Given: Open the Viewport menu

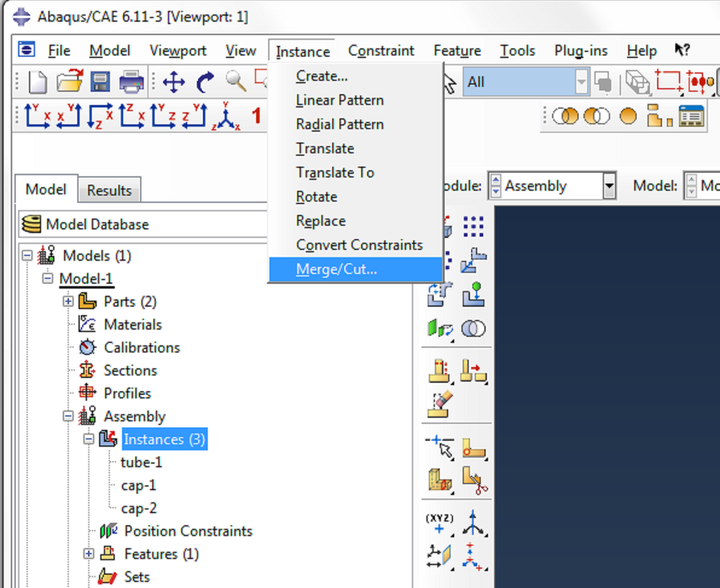Looking at the screenshot, I should (x=178, y=50).
